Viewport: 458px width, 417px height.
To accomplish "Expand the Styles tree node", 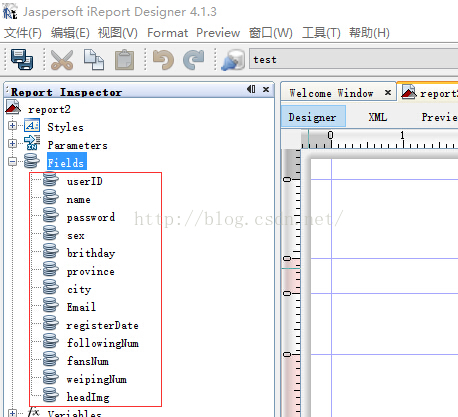I will click(12, 126).
